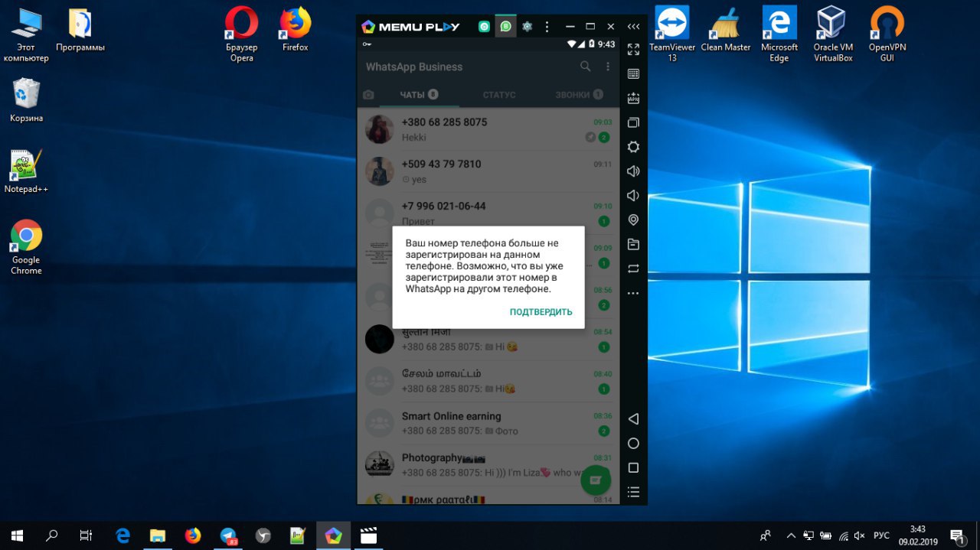This screenshot has height=550, width=980.
Task: Click the muted volume tray icon
Action: (x=859, y=535)
